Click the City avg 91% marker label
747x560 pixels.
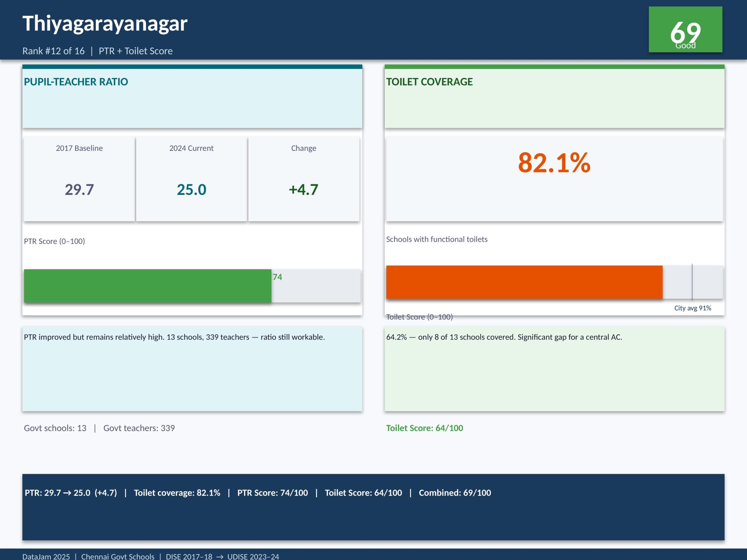(692, 308)
